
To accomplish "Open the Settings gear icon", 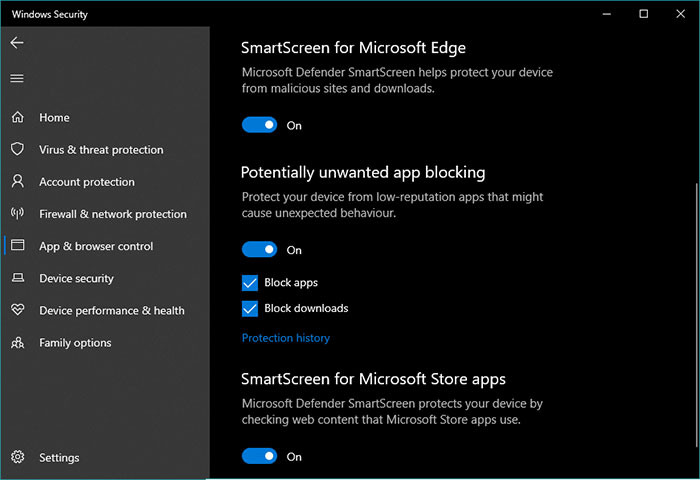I will point(17,457).
